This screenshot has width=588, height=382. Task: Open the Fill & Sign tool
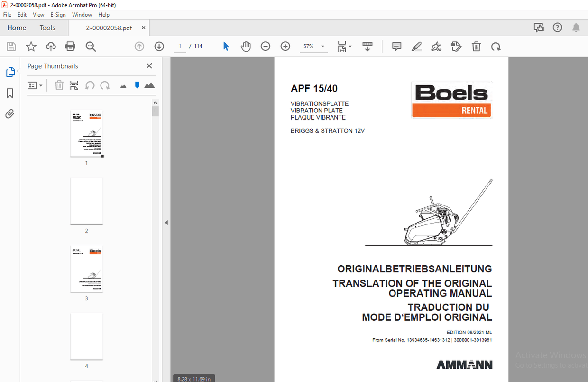tap(436, 46)
